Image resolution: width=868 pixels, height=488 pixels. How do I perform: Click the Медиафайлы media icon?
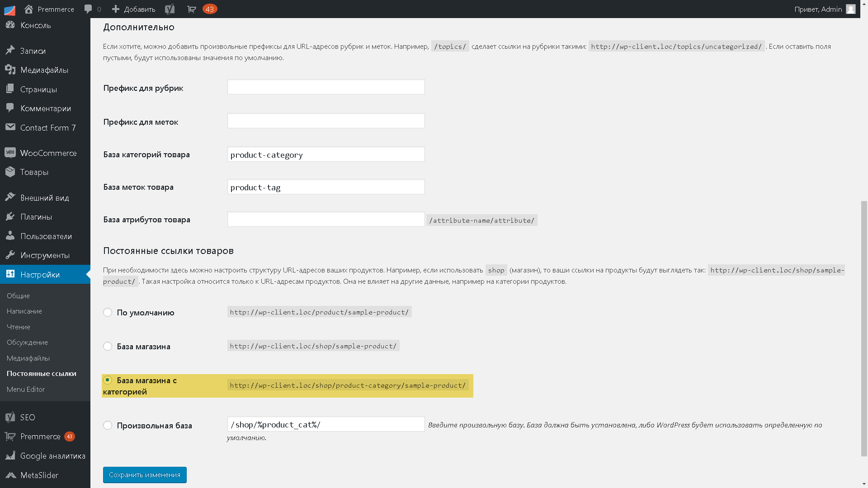pos(10,70)
